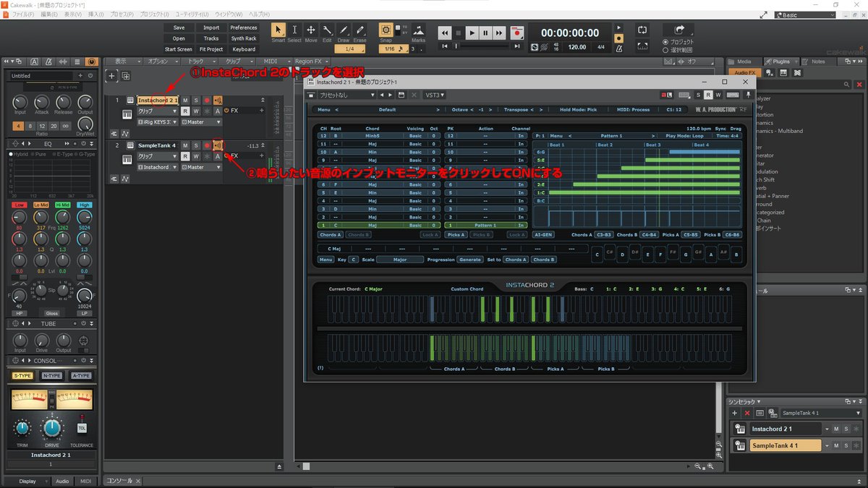Open the VST3 dropdown in plugin window
868x488 pixels.
[x=435, y=95]
